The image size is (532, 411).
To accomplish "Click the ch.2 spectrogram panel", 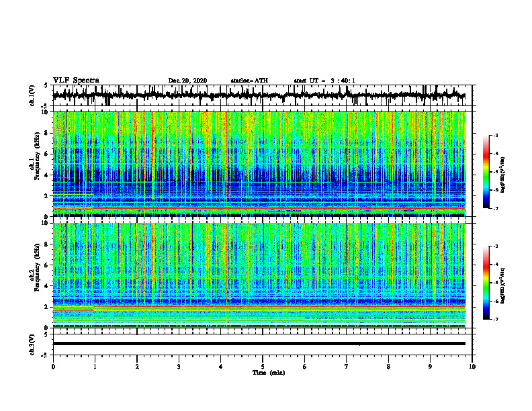I will click(x=259, y=275).
